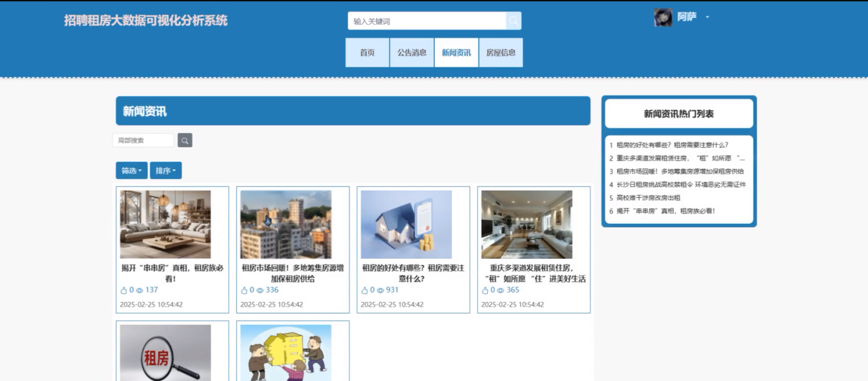Select the 新闻资讯 tab

pyautogui.click(x=456, y=53)
